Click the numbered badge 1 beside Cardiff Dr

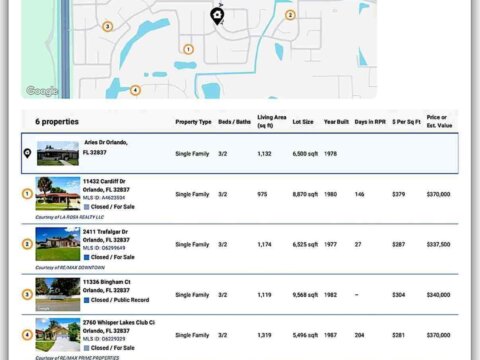coord(27,194)
